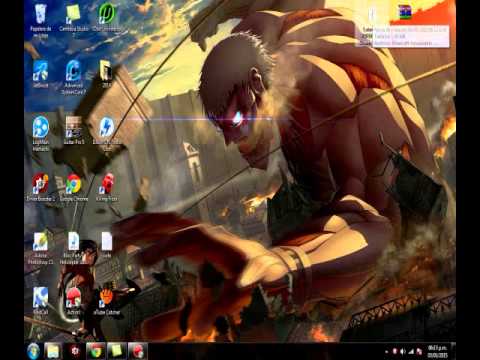Select the blue square shortcut left of Advanced SystemCare
The image size is (480, 360).
point(40,75)
